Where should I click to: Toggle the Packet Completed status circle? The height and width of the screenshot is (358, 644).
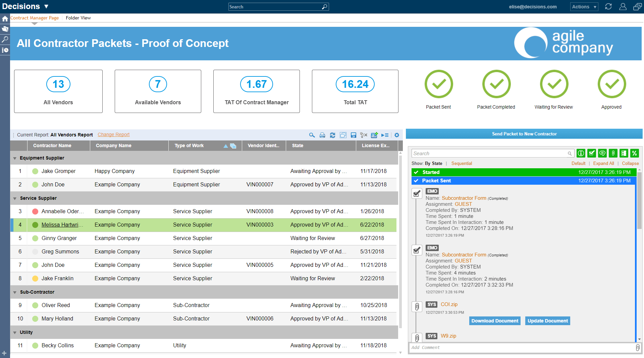[x=496, y=84]
